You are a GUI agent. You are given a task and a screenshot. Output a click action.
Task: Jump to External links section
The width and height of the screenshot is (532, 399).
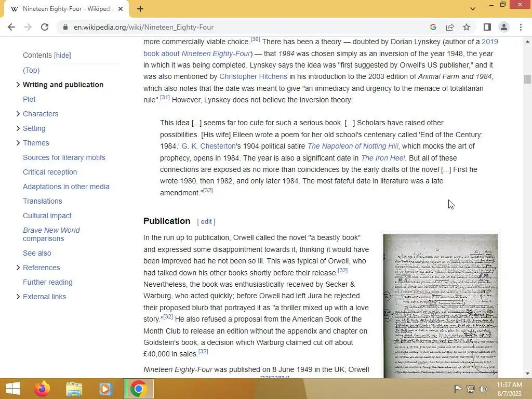click(x=45, y=297)
